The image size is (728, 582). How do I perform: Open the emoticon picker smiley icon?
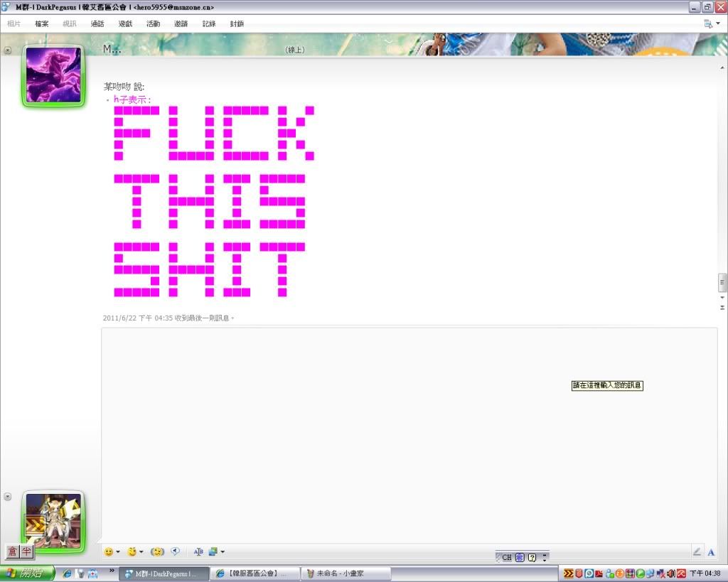pyautogui.click(x=109, y=551)
